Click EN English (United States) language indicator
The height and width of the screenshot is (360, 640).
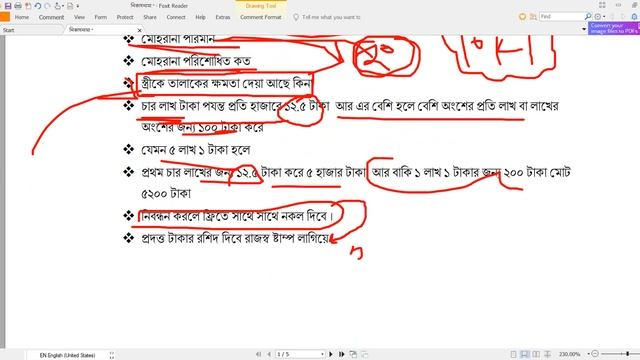coord(67,356)
